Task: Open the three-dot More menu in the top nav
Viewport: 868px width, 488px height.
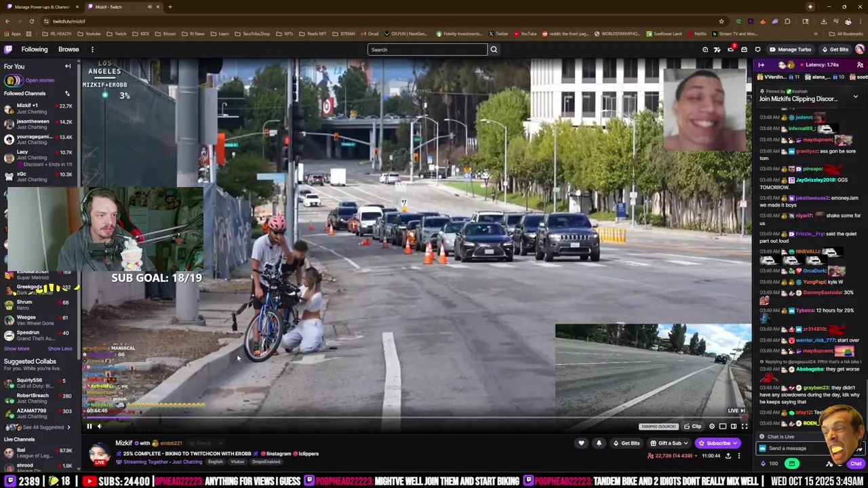Action: point(92,49)
